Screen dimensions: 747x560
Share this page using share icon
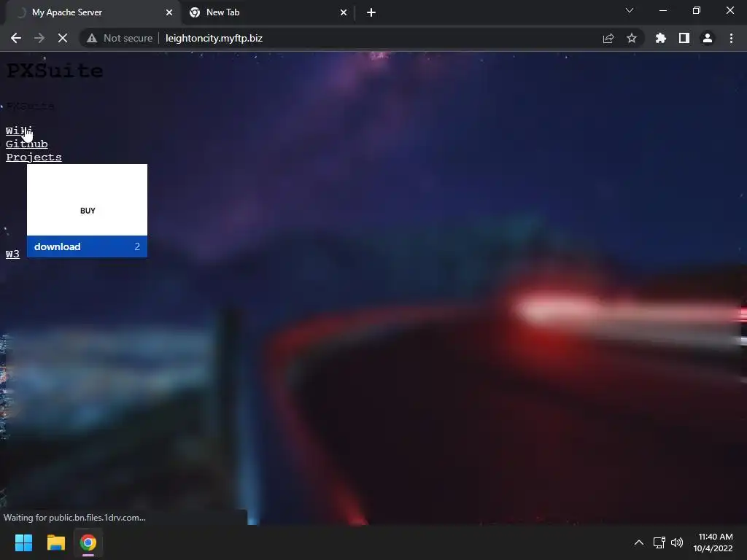click(608, 38)
